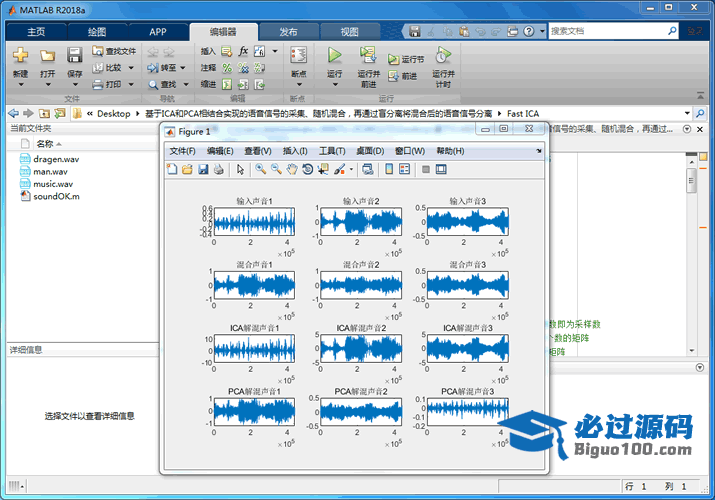Open the Print (打印) dropdown arrow
The height and width of the screenshot is (500, 715).
point(131,84)
